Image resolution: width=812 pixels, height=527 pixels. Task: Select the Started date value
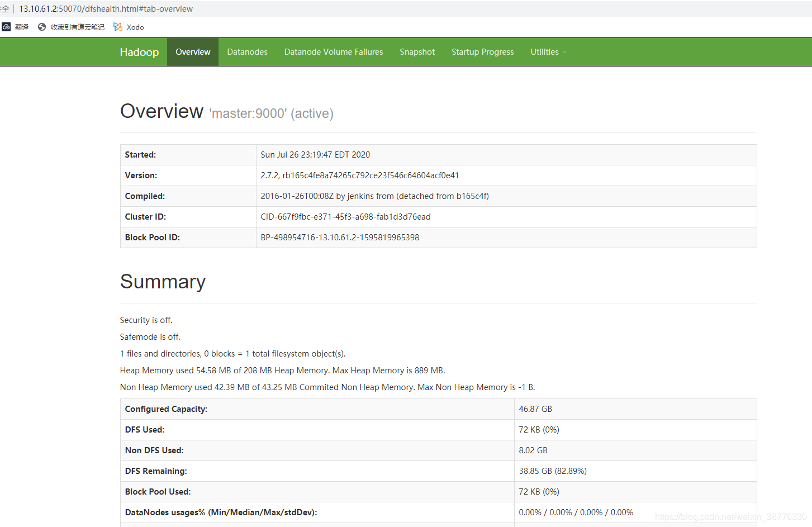(x=315, y=155)
